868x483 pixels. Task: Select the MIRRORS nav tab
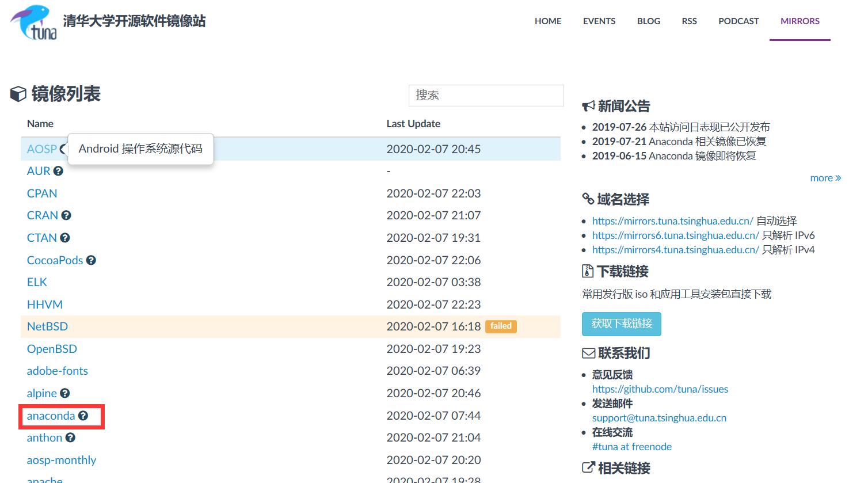(800, 21)
